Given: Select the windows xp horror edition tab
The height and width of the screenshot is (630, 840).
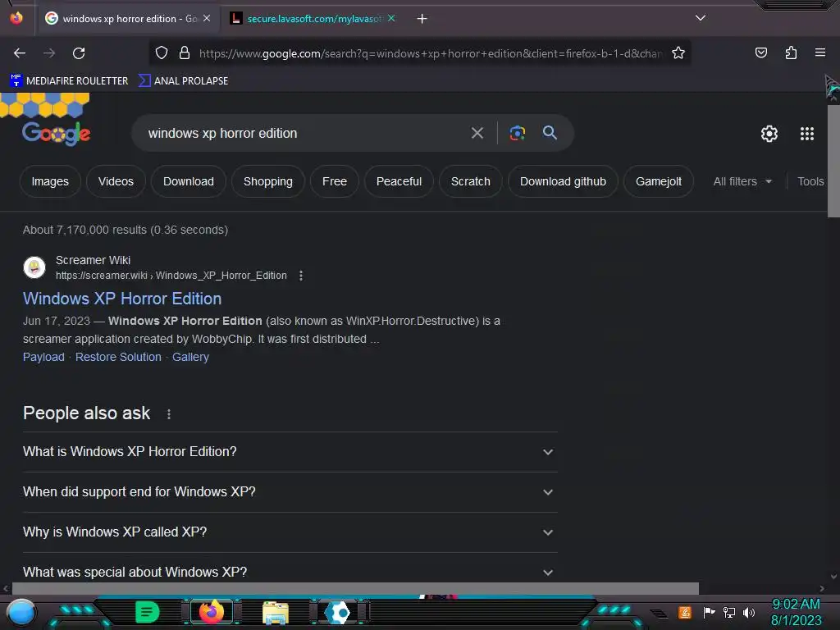Looking at the screenshot, I should (127, 19).
